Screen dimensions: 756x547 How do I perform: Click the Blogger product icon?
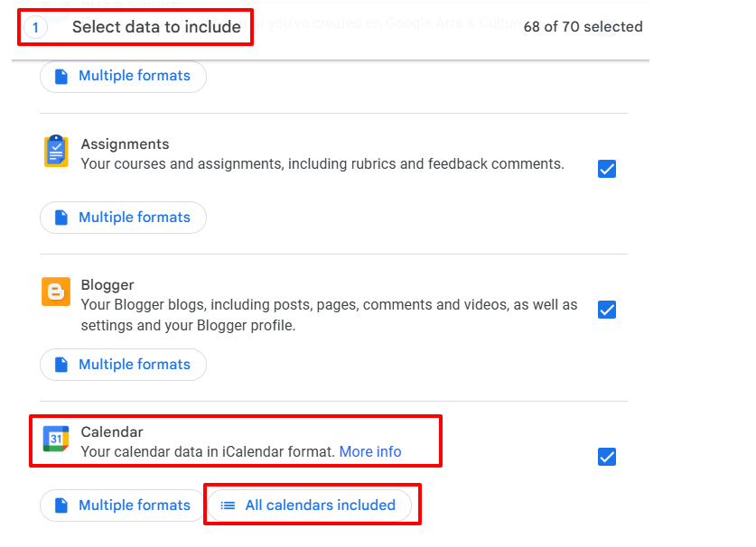(55, 292)
